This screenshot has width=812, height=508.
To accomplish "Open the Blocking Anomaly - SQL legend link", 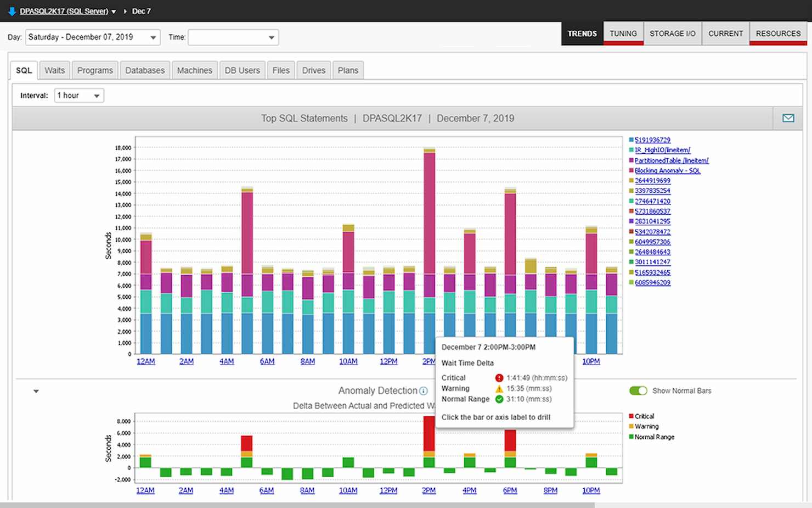I will tap(667, 170).
